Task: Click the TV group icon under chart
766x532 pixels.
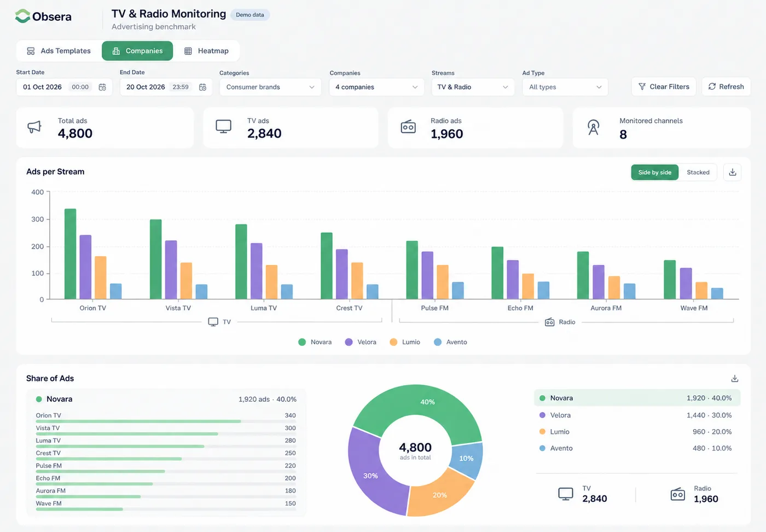Action: pyautogui.click(x=213, y=322)
